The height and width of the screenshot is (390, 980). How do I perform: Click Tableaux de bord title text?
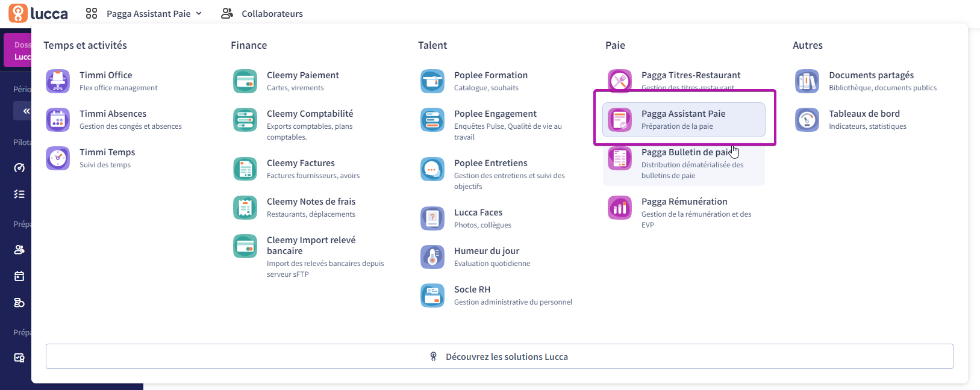(864, 114)
